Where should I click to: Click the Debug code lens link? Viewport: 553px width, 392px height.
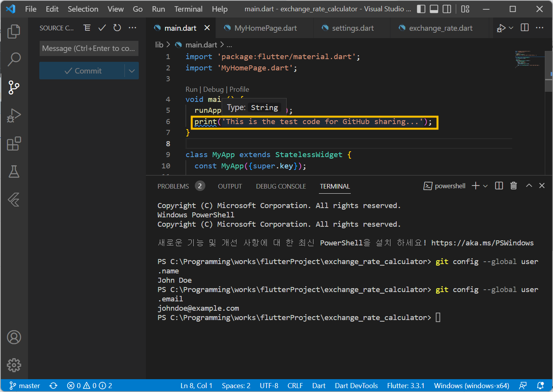tap(213, 89)
